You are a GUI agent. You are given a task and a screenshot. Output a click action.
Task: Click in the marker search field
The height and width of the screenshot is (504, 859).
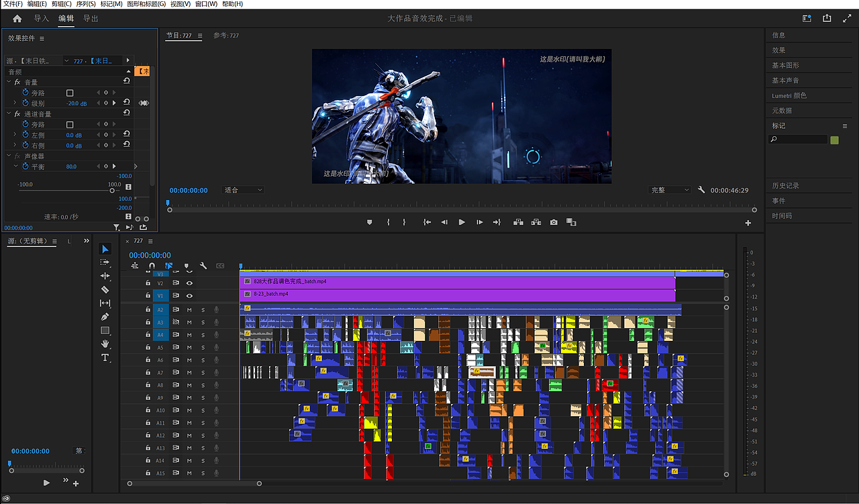click(x=798, y=140)
